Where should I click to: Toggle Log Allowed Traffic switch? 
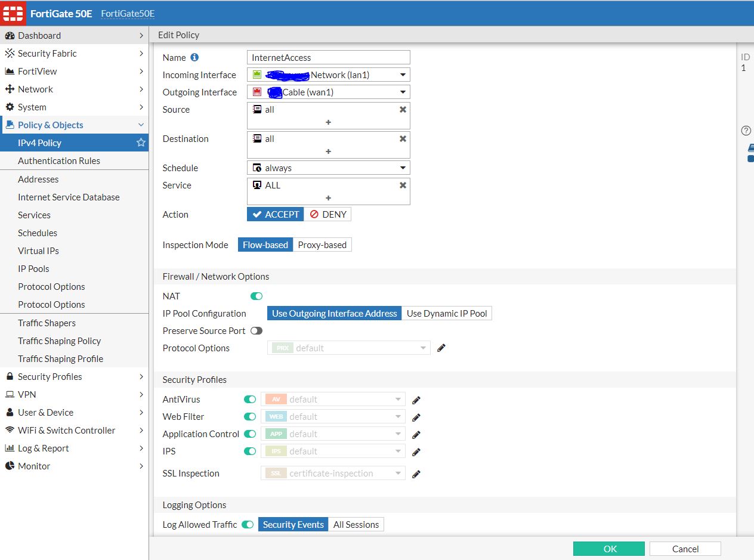coord(248,524)
